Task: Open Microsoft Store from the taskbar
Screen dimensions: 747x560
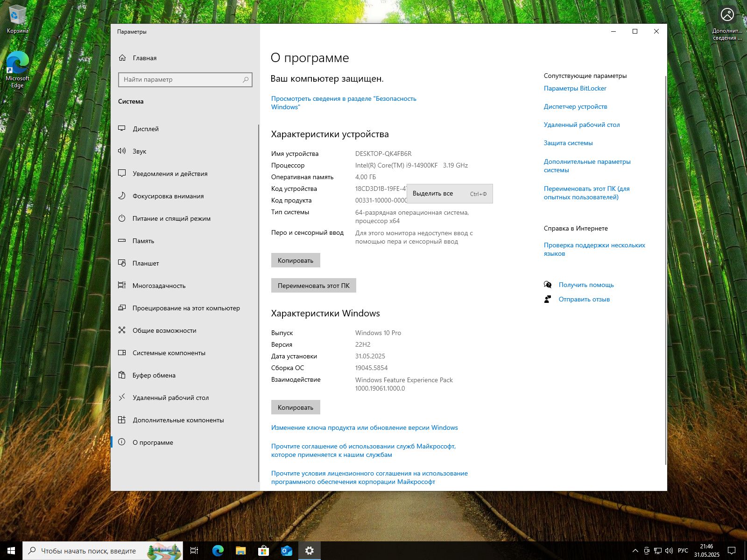Action: pyautogui.click(x=263, y=551)
